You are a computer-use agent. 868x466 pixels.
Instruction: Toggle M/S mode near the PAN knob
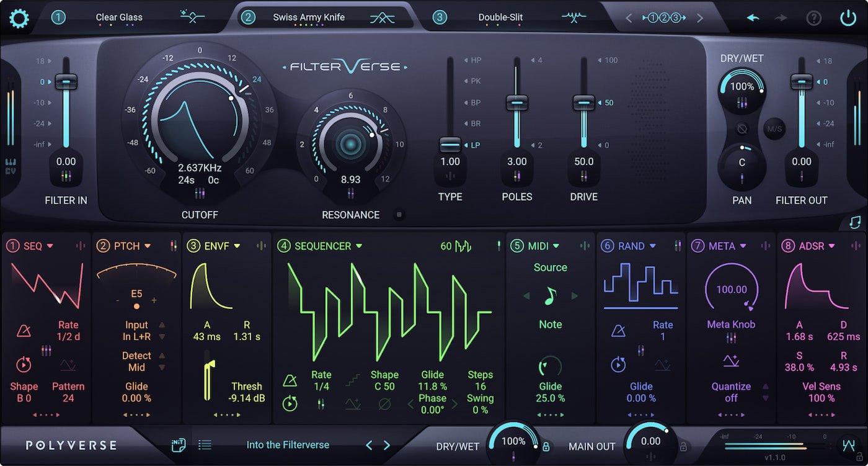point(774,130)
